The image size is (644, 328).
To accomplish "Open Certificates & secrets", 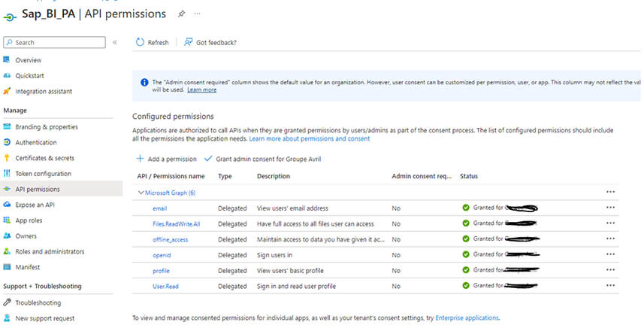I will click(x=45, y=158).
